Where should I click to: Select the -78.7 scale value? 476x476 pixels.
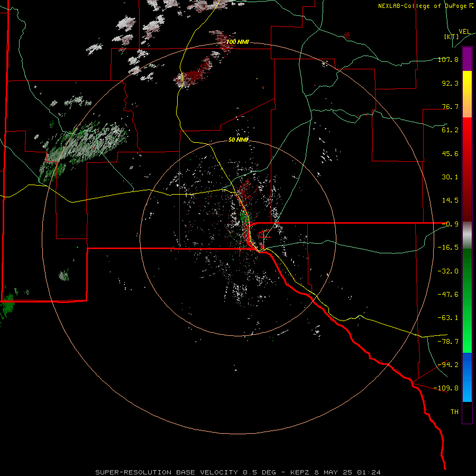448,342
